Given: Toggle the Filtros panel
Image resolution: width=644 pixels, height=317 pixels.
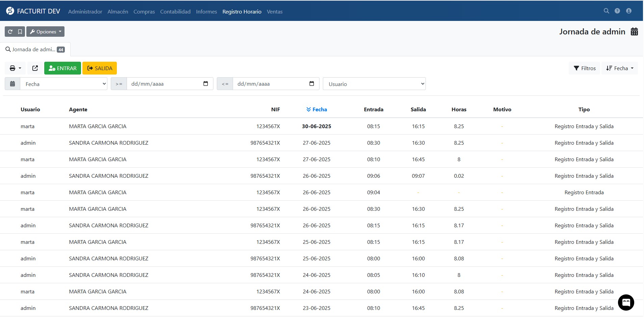Looking at the screenshot, I should 585,68.
